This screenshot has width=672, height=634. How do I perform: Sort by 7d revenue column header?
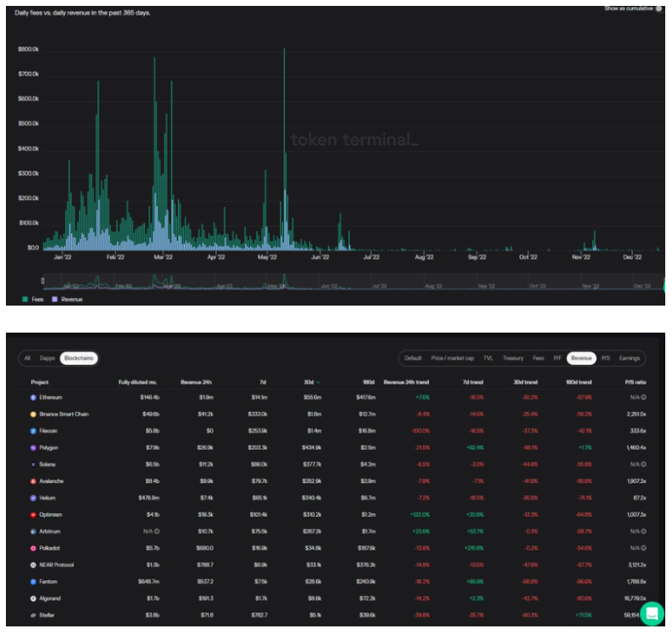tap(263, 382)
